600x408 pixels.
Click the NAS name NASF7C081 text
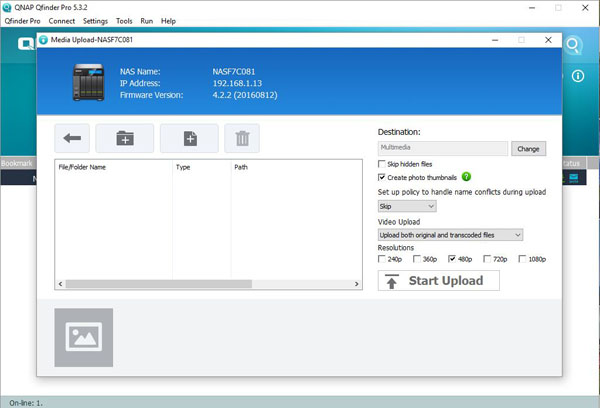pos(234,72)
